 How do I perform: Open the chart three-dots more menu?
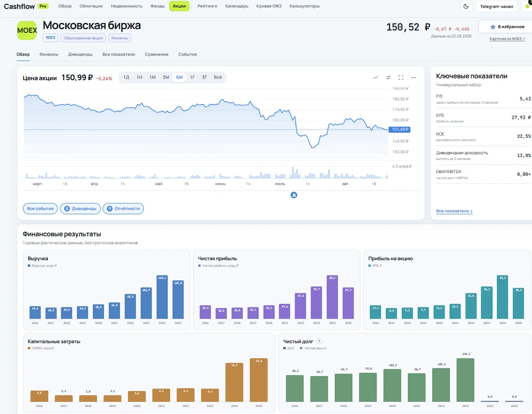pos(413,78)
